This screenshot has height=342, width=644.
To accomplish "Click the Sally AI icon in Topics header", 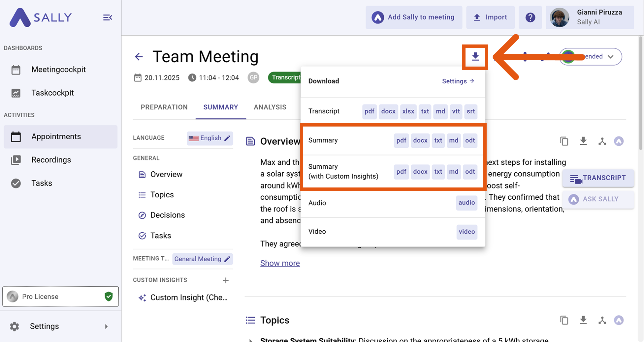I will point(619,320).
